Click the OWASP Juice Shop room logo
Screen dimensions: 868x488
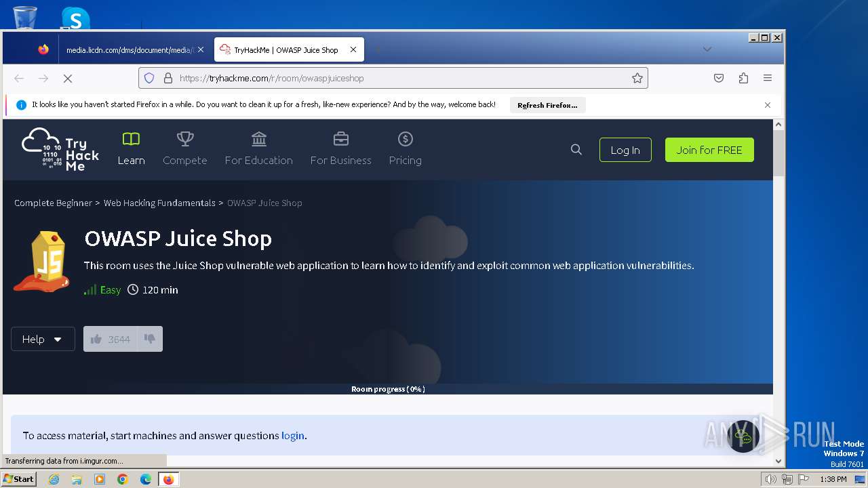coord(41,261)
